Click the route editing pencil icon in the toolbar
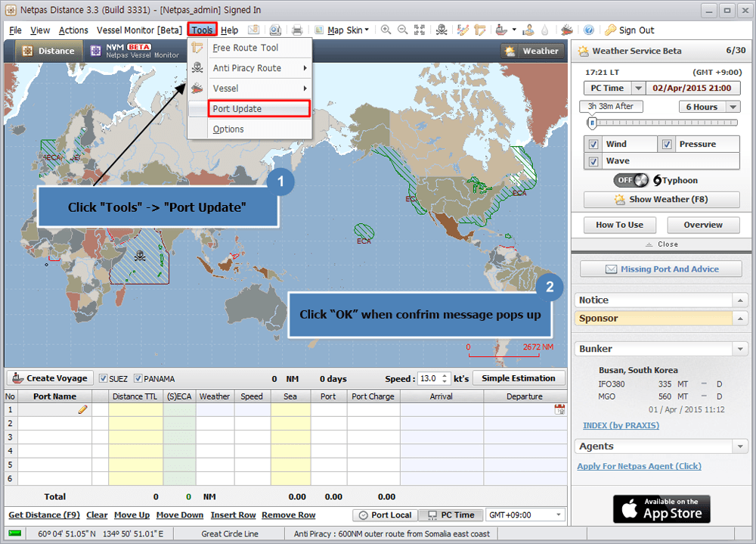This screenshot has width=756, height=544. pyautogui.click(x=463, y=30)
